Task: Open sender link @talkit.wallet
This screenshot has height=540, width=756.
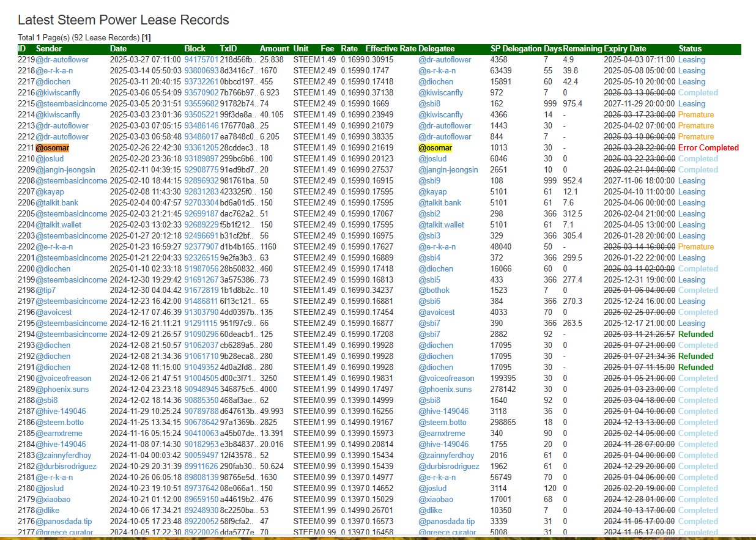Action: pyautogui.click(x=58, y=225)
